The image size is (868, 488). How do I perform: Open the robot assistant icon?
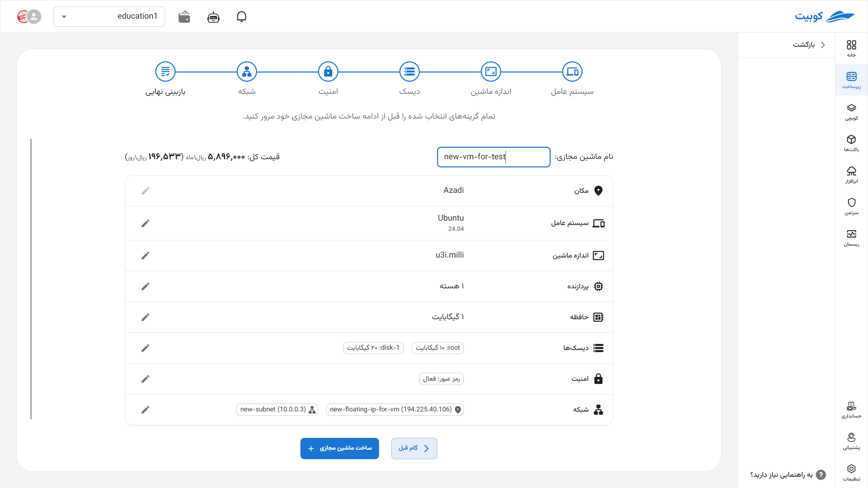[x=213, y=17]
